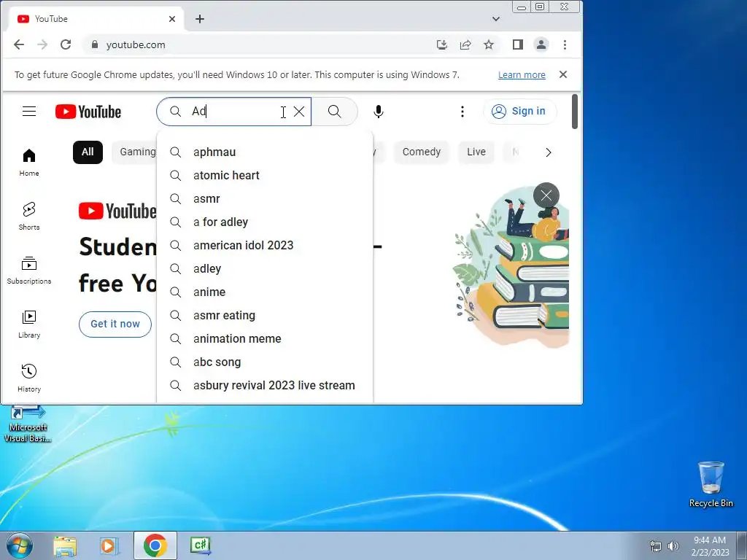This screenshot has width=747, height=560.
Task: Click the volume speaker tray icon
Action: point(673,545)
